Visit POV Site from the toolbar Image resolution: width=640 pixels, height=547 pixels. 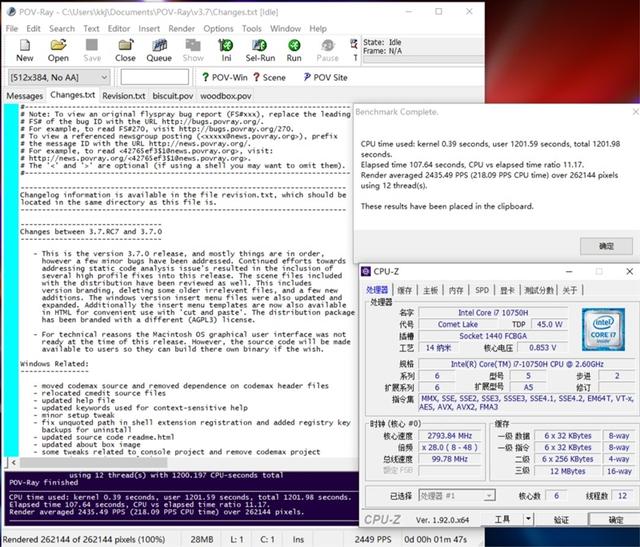click(324, 77)
